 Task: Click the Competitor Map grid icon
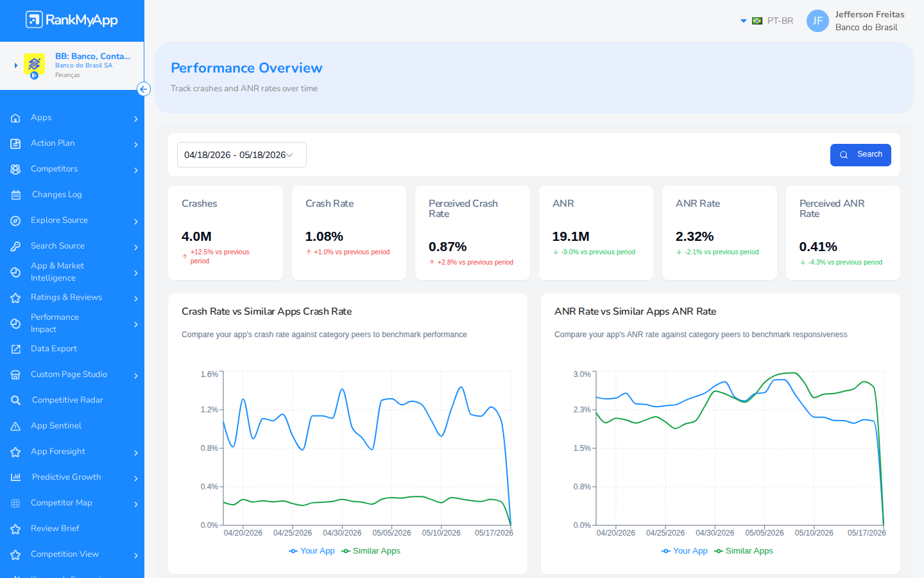click(x=16, y=504)
